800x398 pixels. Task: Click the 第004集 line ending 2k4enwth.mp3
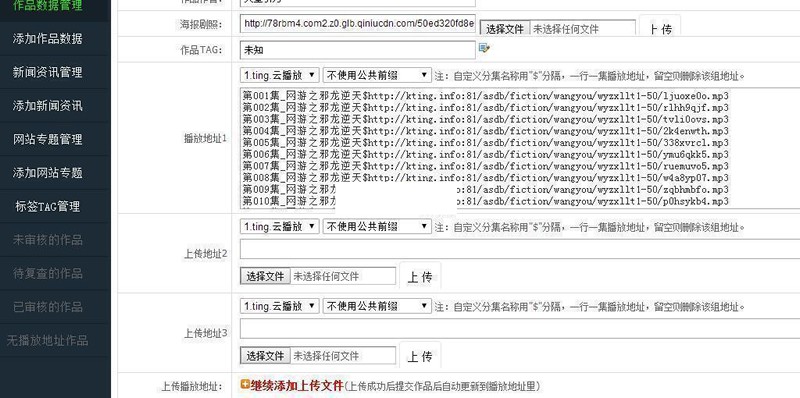(486, 131)
